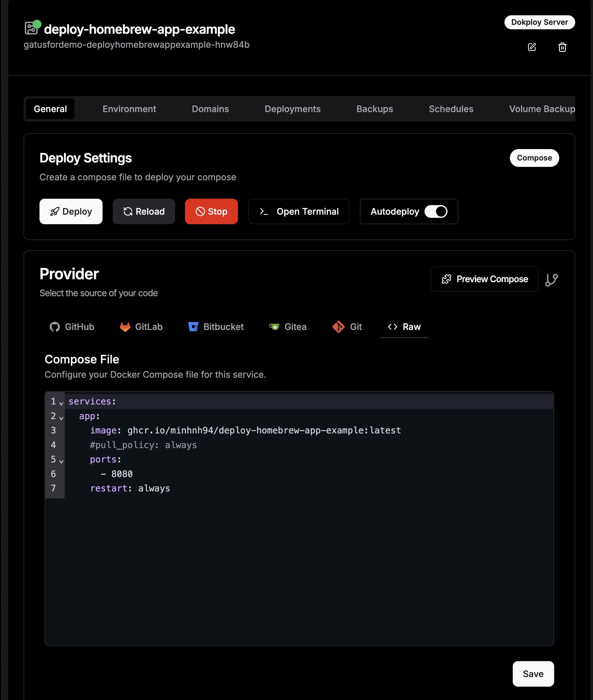This screenshot has height=700, width=593.
Task: Choose Bitbucket as code source
Action: (x=216, y=327)
